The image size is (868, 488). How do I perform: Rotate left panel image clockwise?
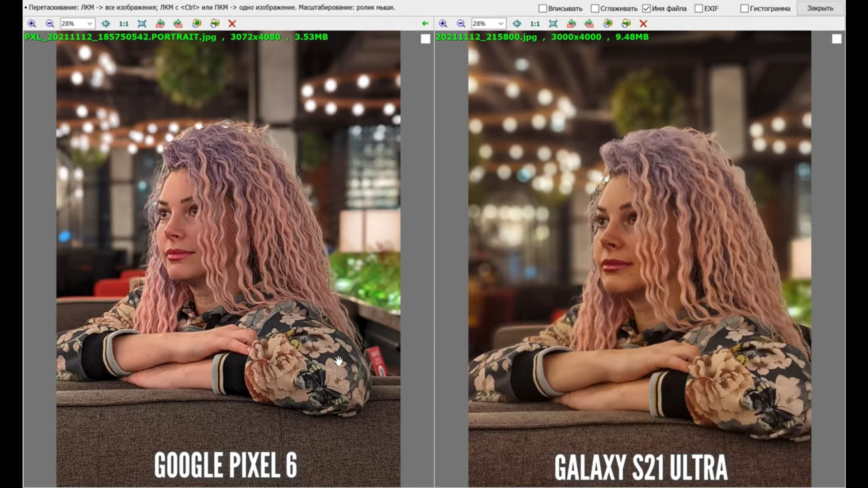tap(178, 23)
